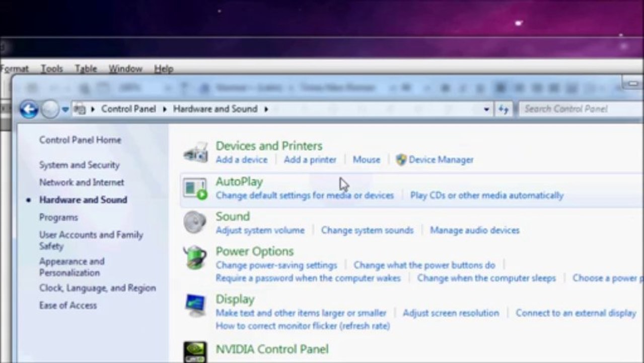The height and width of the screenshot is (363, 644).
Task: Open Format menu in background window
Action: [x=15, y=69]
